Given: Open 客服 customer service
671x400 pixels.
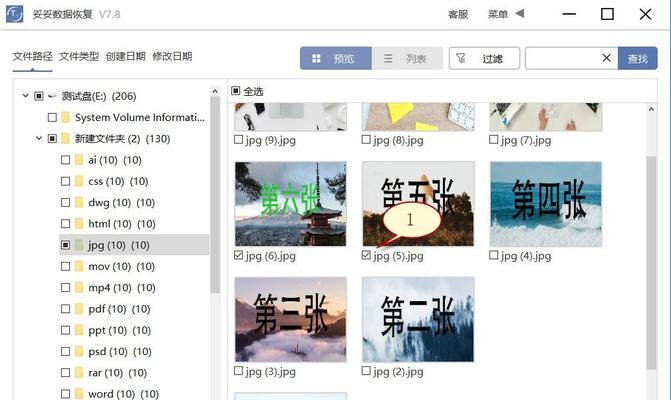Looking at the screenshot, I should (x=458, y=14).
